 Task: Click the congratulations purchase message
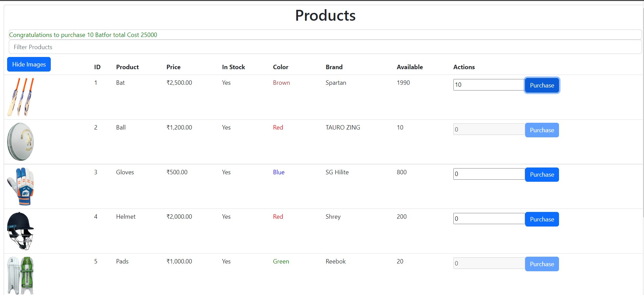83,35
